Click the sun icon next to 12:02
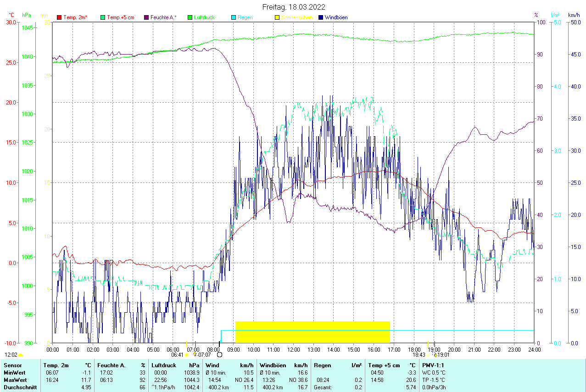586x392 pixels. click(21, 355)
